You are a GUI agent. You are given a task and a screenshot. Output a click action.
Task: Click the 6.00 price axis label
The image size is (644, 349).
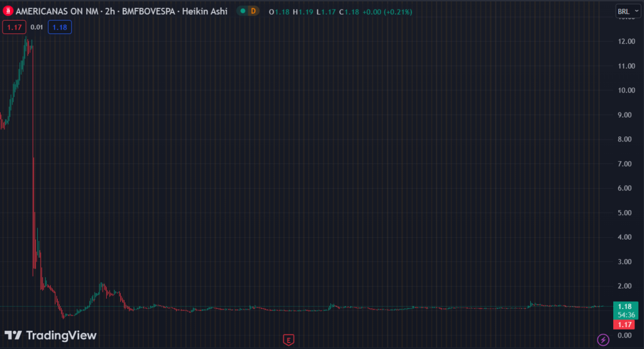coord(625,188)
